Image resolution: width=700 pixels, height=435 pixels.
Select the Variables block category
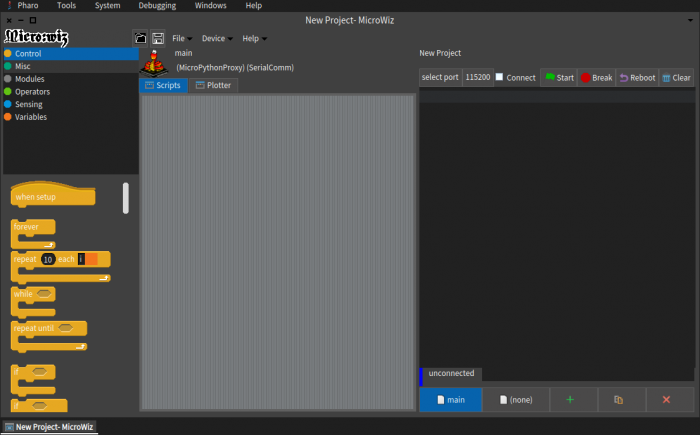click(71, 117)
